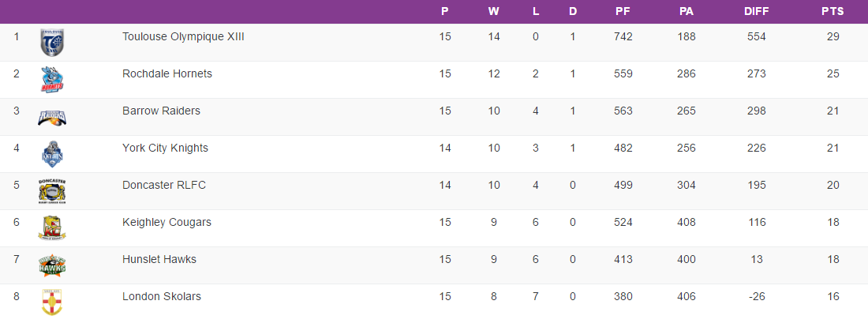Click the Hunslet Hawks team logo

point(52,265)
